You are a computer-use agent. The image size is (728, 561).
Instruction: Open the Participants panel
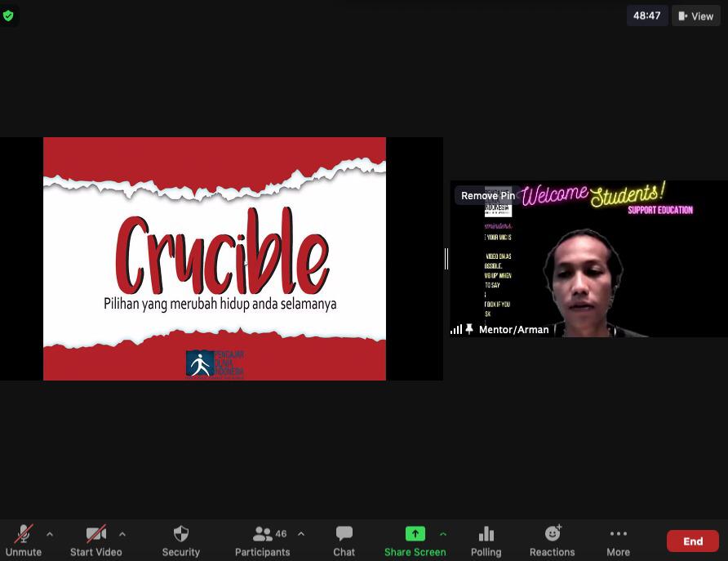(262, 541)
